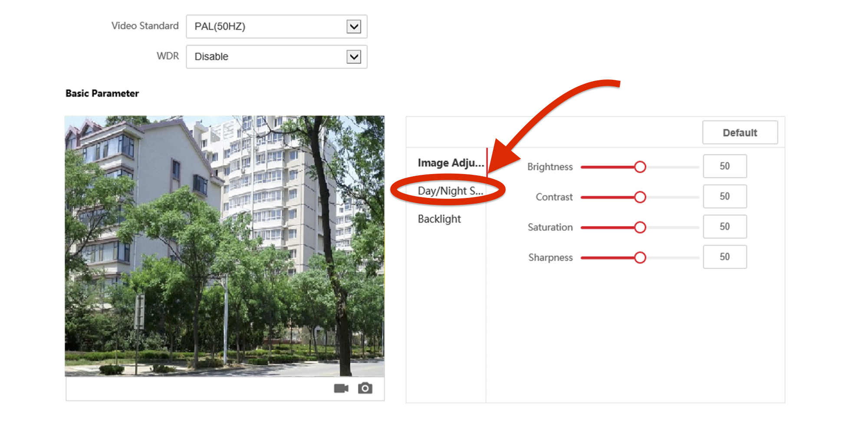
Task: Click the snapshot camera icon
Action: click(x=365, y=388)
